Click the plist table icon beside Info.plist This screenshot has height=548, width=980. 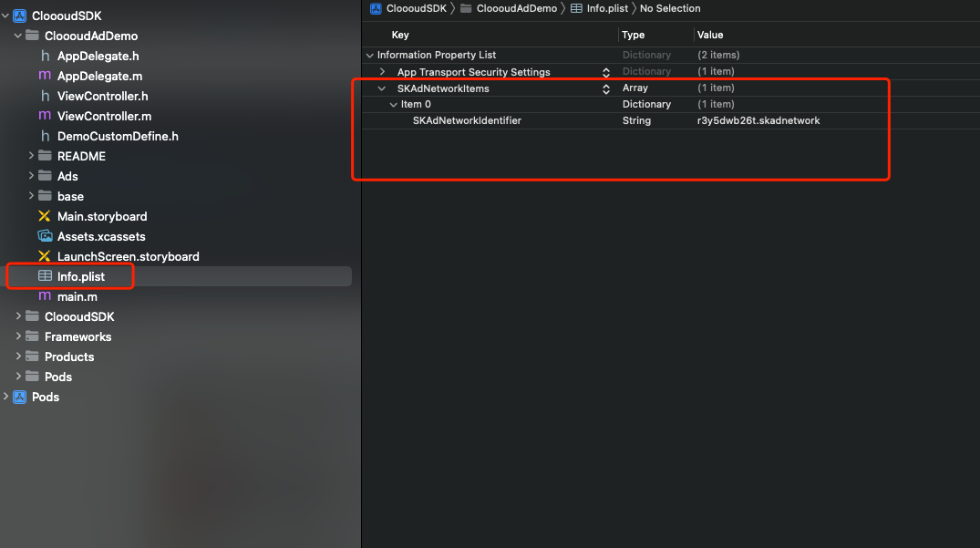pos(45,276)
